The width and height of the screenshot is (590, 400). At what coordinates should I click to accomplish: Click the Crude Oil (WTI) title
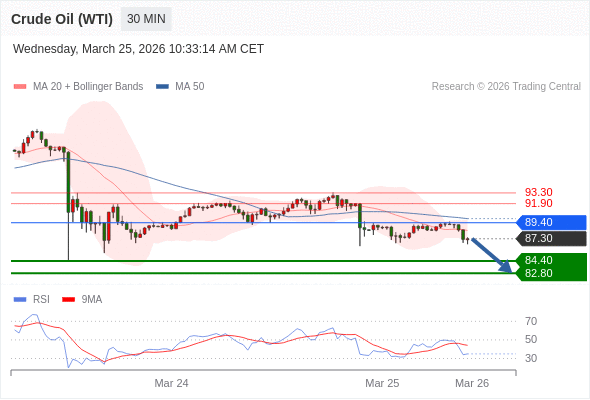[x=62, y=19]
